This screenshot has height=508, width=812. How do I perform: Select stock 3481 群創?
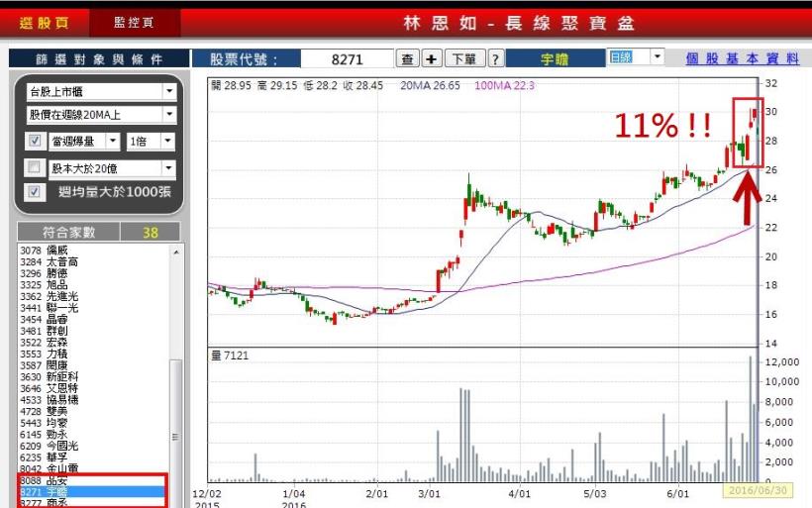[x=44, y=331]
